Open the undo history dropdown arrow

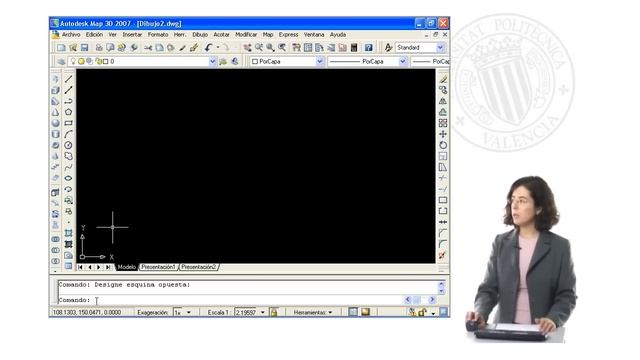tap(218, 48)
